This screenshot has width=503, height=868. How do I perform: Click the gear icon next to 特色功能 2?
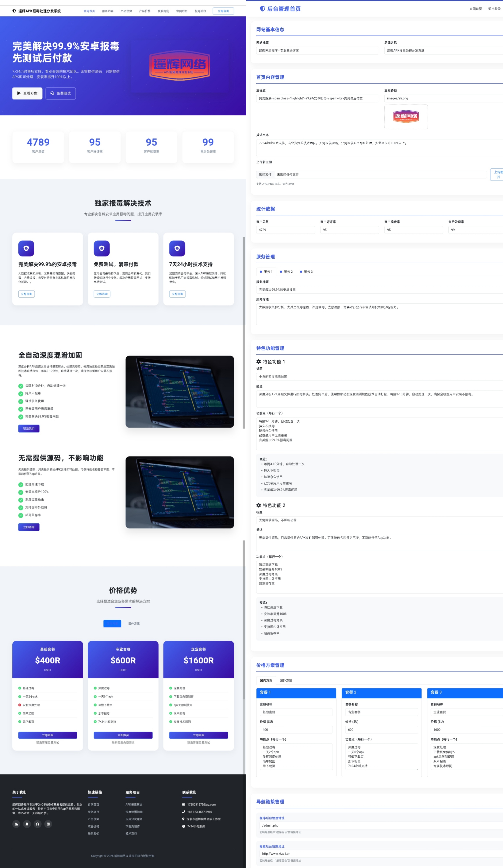[259, 505]
